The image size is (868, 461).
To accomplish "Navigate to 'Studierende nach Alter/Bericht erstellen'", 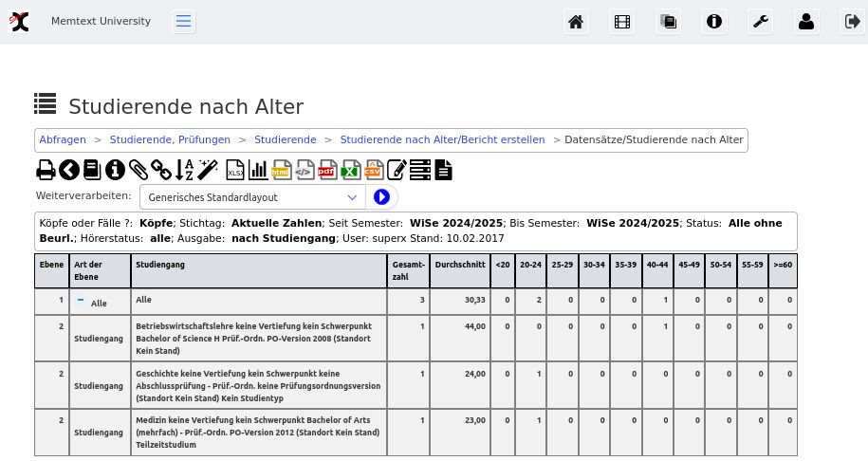I will [x=442, y=139].
